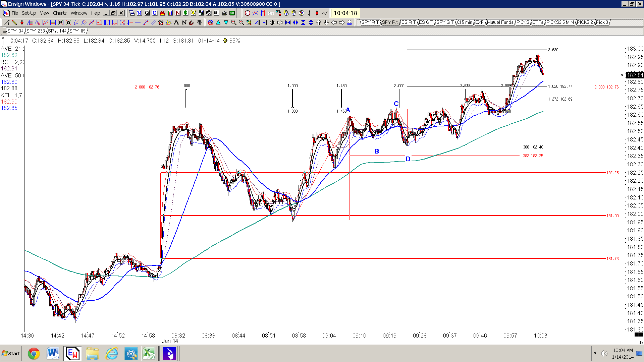Click the zoom in magnifier icon
This screenshot has width=644, height=362.
[x=233, y=22]
